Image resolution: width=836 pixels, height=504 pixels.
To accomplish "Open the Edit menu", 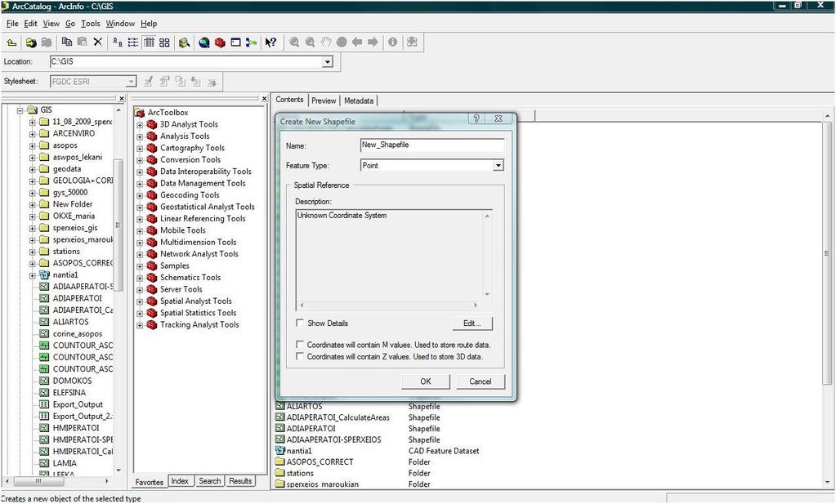I will pos(30,24).
